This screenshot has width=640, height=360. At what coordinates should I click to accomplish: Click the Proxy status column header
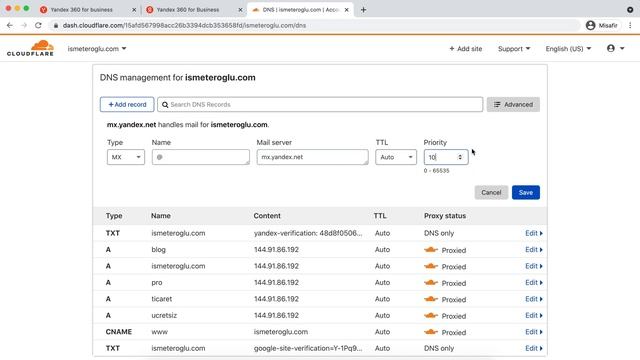pos(444,216)
